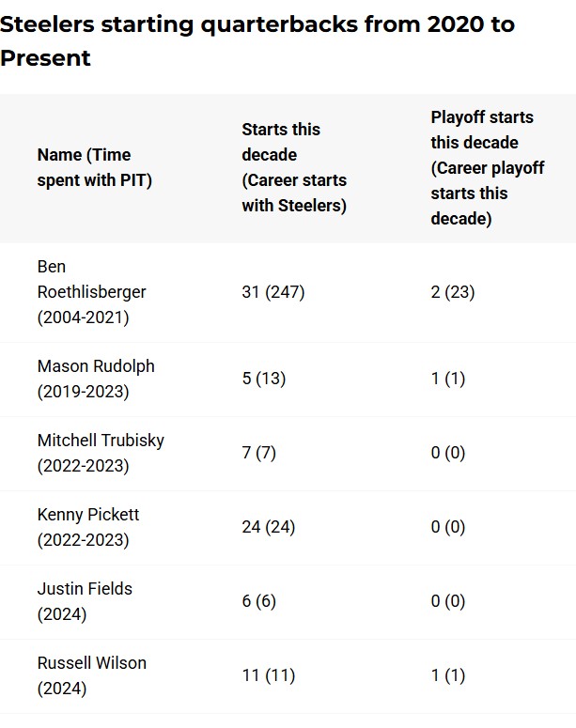Click the 11 (11) starts value
Screen dimensions: 576x728
click(269, 675)
